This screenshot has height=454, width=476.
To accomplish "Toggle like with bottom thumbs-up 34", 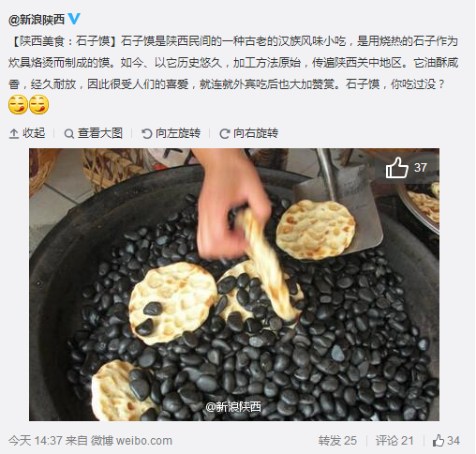I will click(446, 441).
